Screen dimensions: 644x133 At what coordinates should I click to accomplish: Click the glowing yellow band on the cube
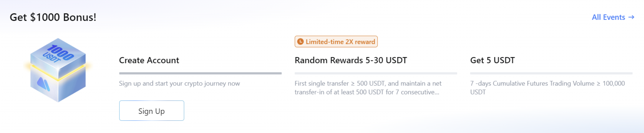[x=58, y=71]
